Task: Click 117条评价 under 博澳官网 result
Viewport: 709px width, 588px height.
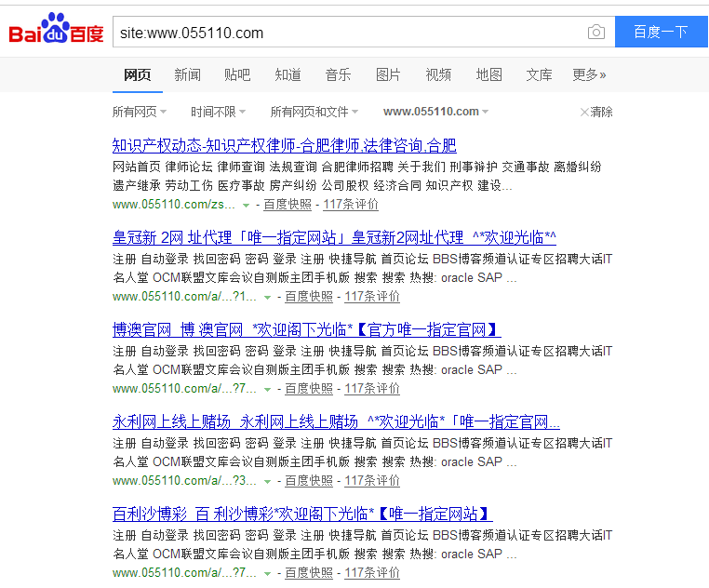Action: coord(372,389)
